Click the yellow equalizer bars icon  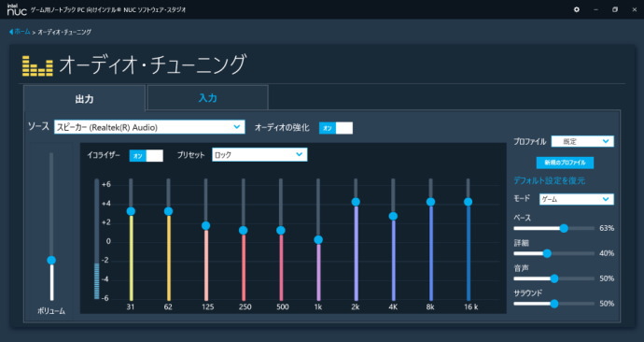pyautogui.click(x=37, y=66)
